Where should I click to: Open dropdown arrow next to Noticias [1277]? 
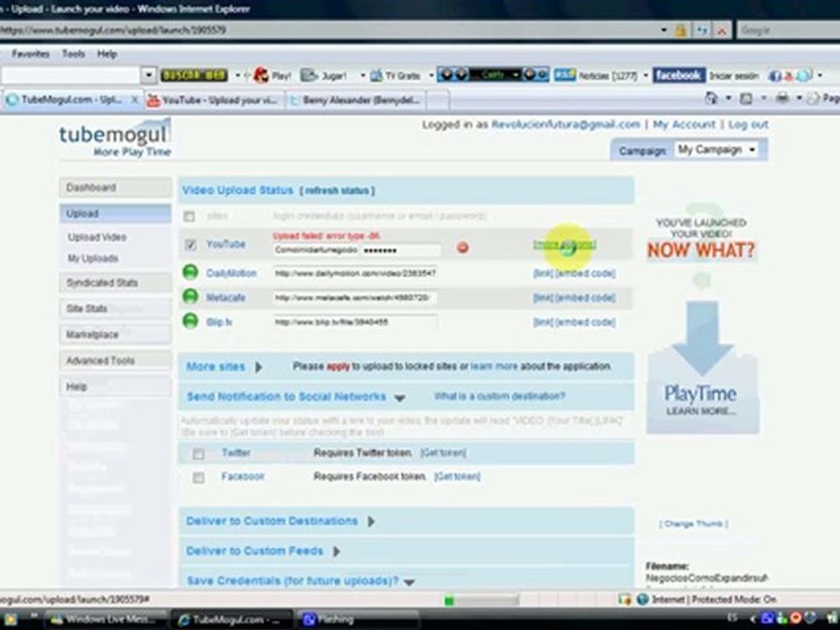click(x=646, y=75)
